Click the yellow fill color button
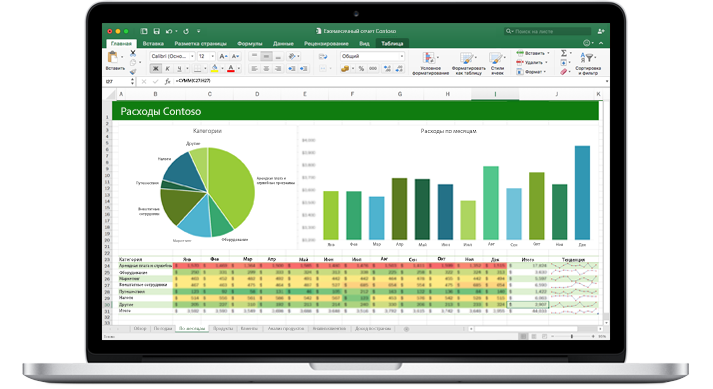The image size is (713, 389). pyautogui.click(x=215, y=69)
